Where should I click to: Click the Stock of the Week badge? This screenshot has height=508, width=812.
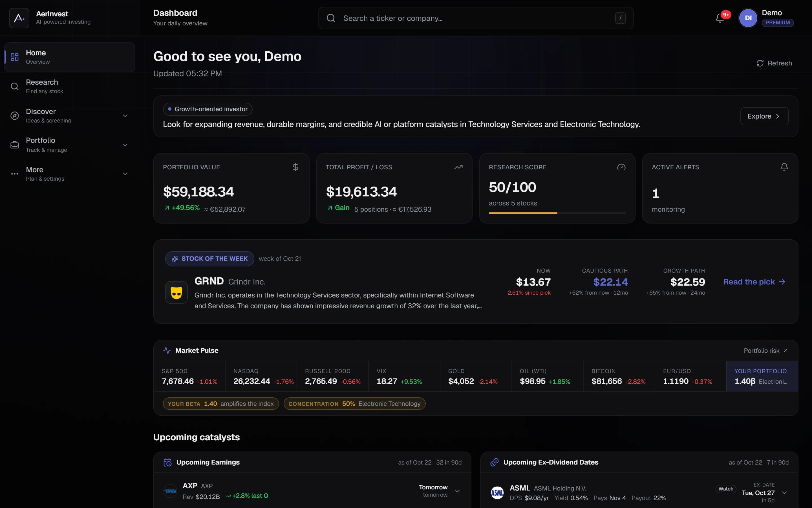[x=209, y=259]
